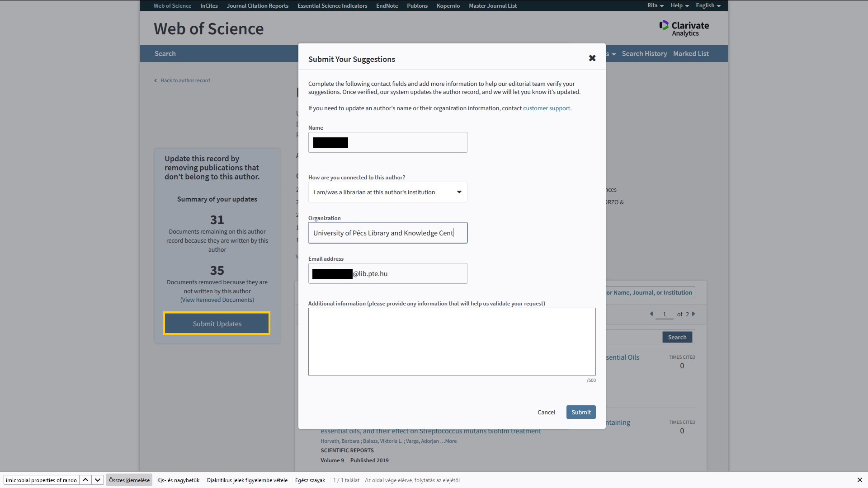Click the find-bar search text field
This screenshot has width=868, height=488.
point(41,480)
